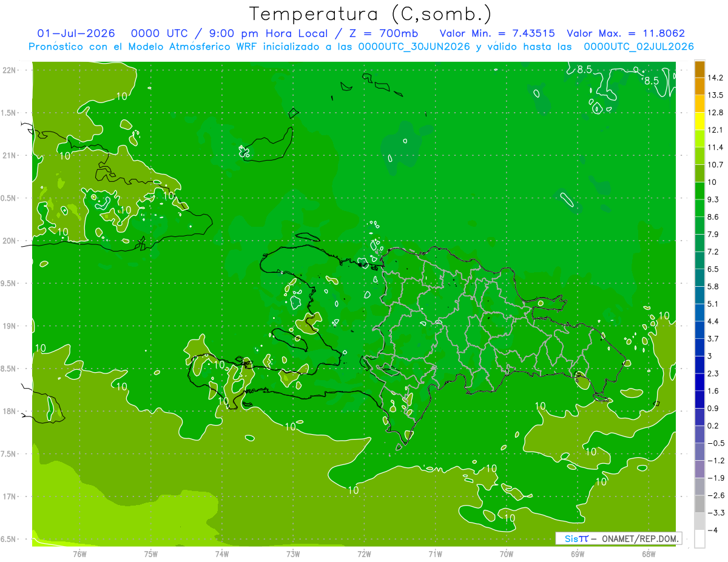
Task: Click the '7.9' color scale value
Action: 714,234
